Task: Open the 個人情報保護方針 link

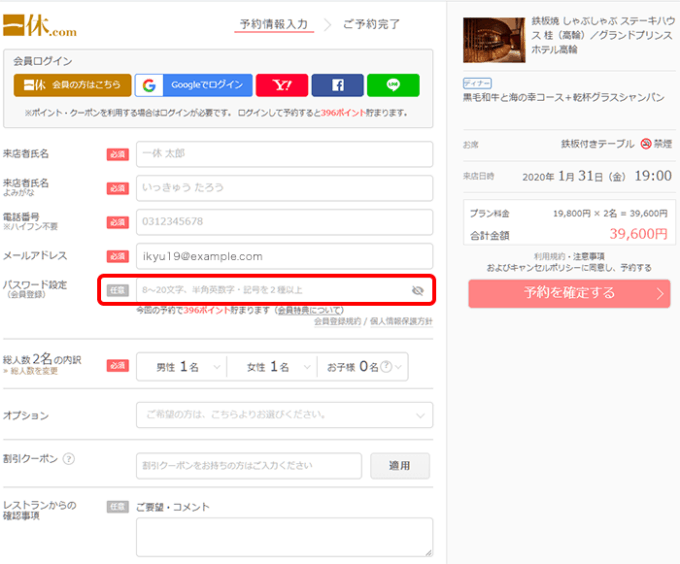Action: (x=401, y=321)
